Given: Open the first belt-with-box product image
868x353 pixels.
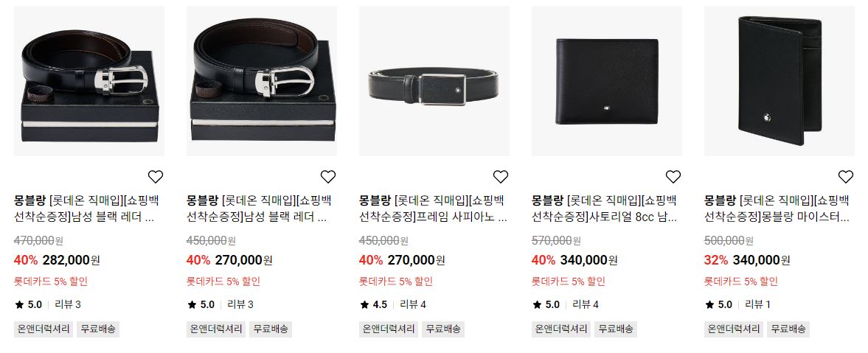Looking at the screenshot, I should (89, 81).
